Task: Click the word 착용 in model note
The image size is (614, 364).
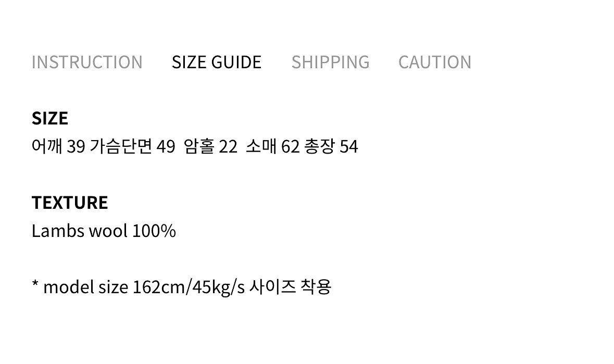Action: pyautogui.click(x=316, y=287)
